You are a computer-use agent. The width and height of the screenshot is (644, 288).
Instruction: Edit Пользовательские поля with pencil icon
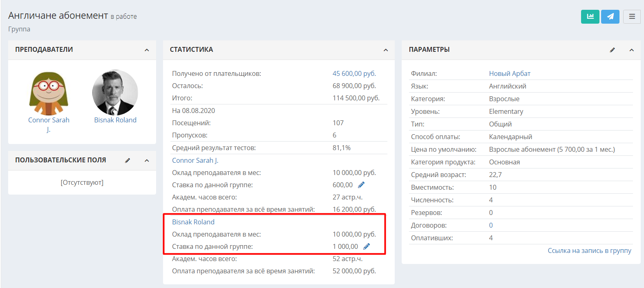(x=127, y=160)
